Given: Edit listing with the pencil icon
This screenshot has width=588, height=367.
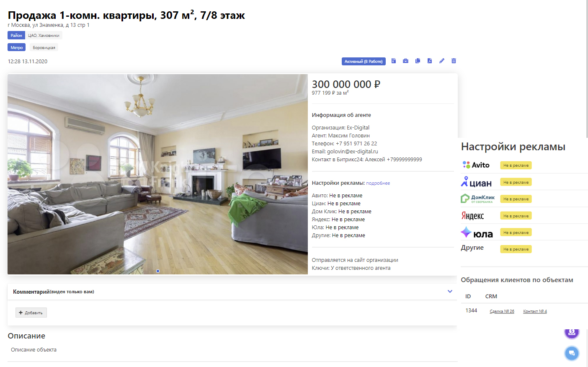Looking at the screenshot, I should [442, 61].
